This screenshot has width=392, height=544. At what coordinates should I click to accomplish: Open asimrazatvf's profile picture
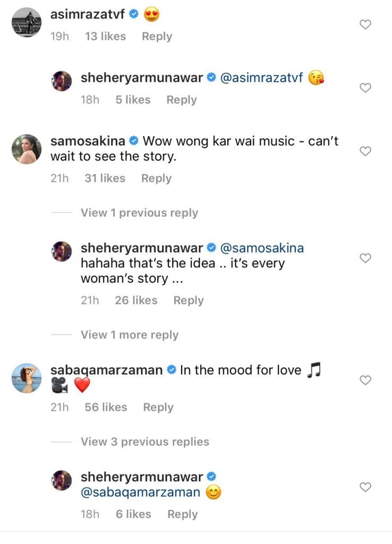(26, 22)
